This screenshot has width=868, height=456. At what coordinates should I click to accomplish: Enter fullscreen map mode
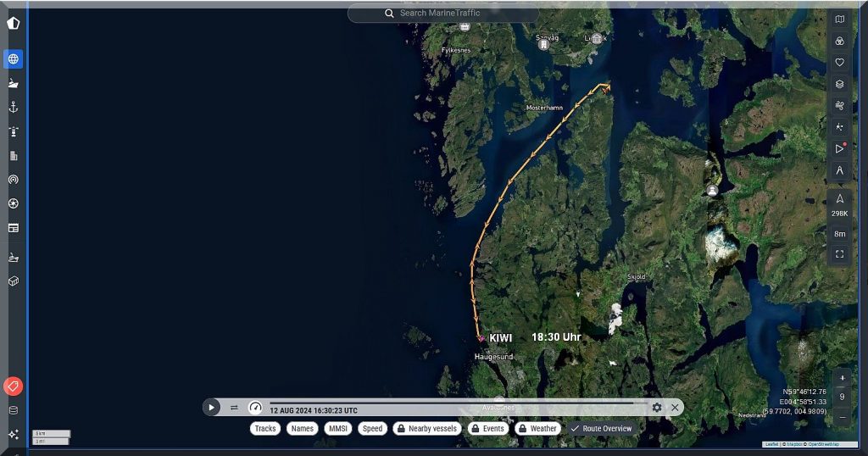pos(839,253)
